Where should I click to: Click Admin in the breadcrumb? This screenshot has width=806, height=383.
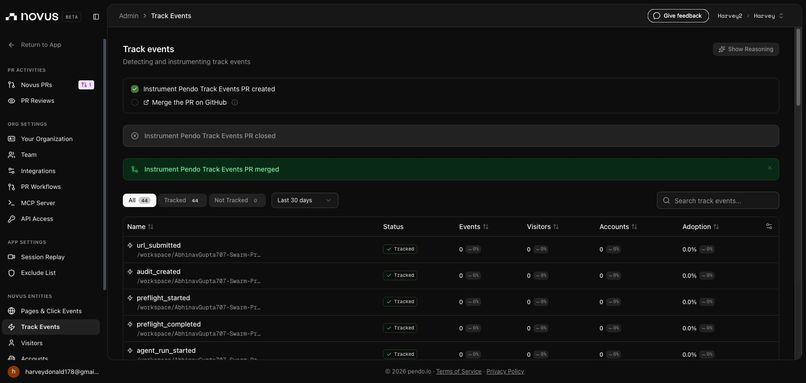(x=129, y=16)
